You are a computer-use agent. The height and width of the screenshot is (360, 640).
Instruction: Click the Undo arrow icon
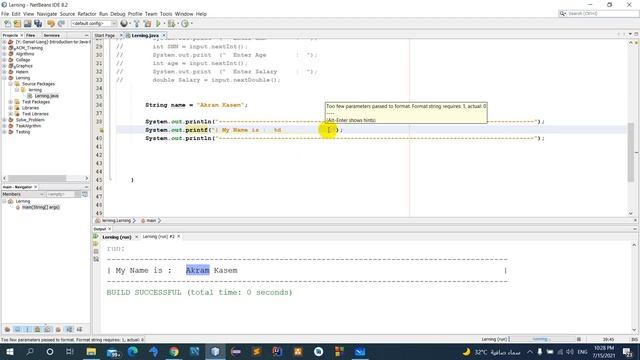tap(51, 24)
